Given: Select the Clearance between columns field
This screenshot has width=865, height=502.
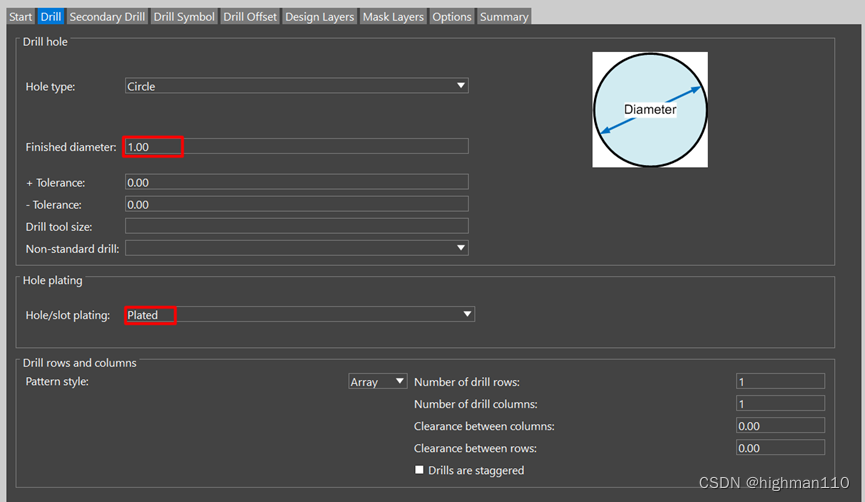Looking at the screenshot, I should click(x=780, y=426).
